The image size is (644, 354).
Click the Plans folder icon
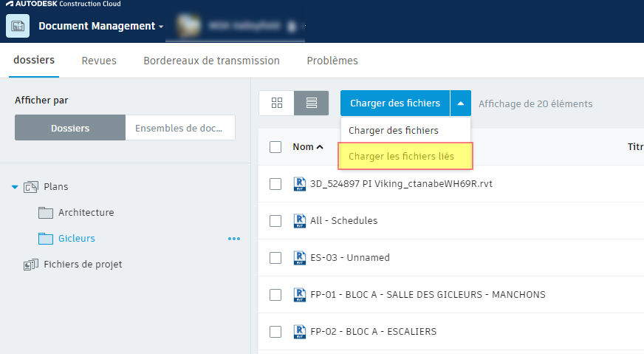tap(31, 187)
